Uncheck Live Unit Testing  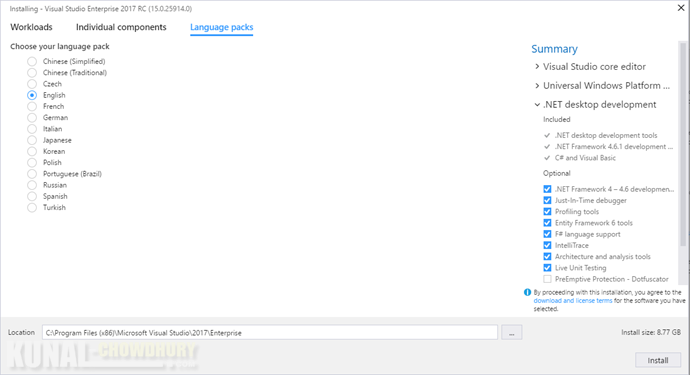pos(547,268)
